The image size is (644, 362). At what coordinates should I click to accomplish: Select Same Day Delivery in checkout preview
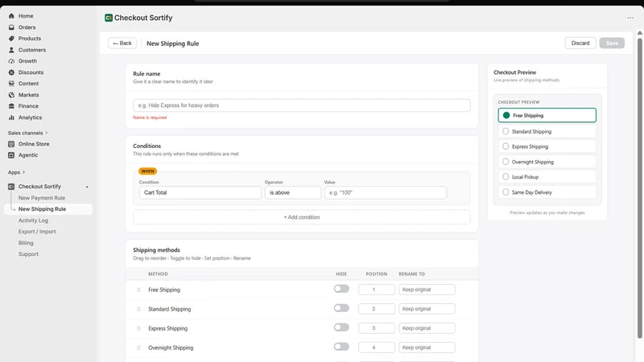547,192
